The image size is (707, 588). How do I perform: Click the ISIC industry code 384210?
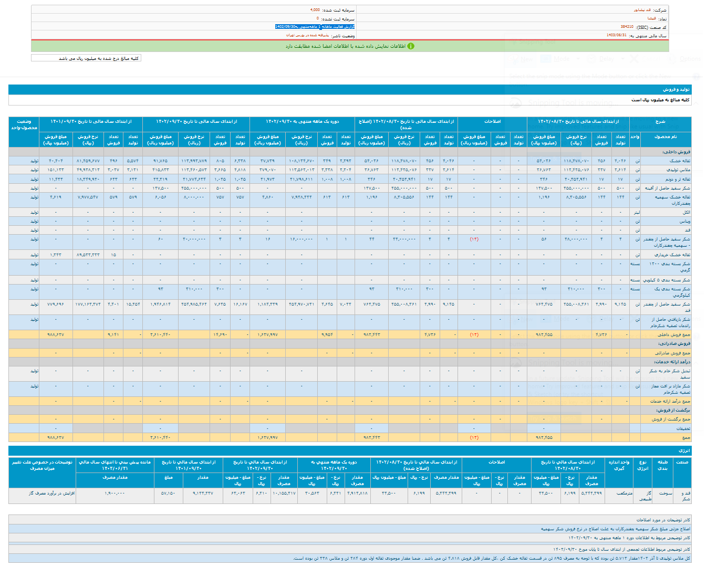tap(627, 27)
